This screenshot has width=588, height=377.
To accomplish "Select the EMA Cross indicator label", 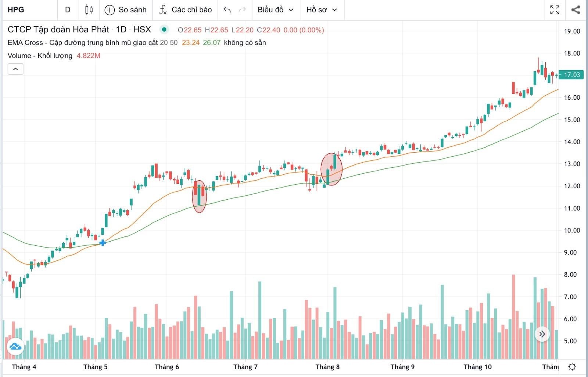I will [83, 43].
